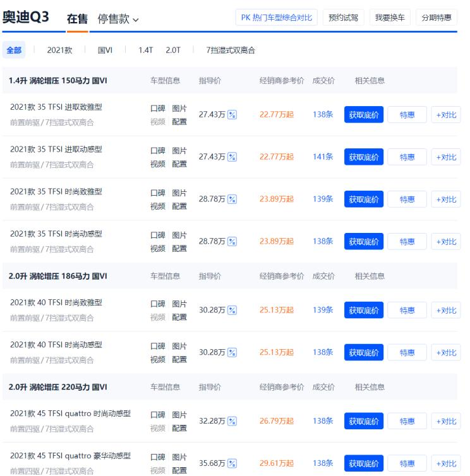
Task: Open 口碑 for 35 TFSI 进取致雅型
Action: tap(158, 108)
